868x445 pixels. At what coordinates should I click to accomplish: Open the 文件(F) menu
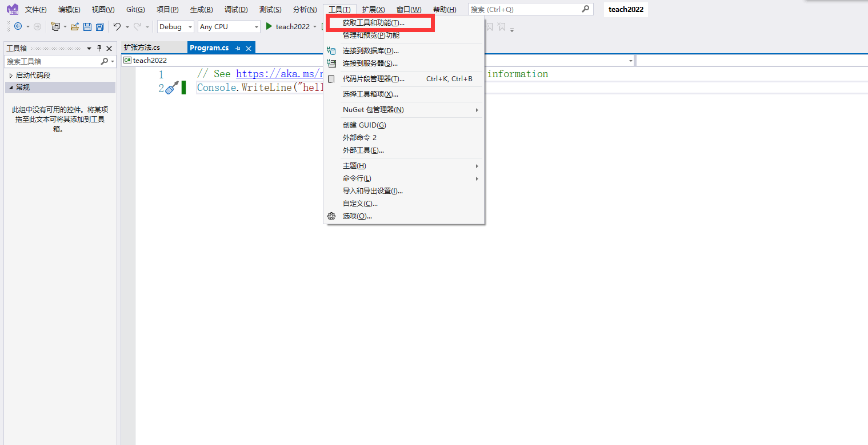pos(36,10)
